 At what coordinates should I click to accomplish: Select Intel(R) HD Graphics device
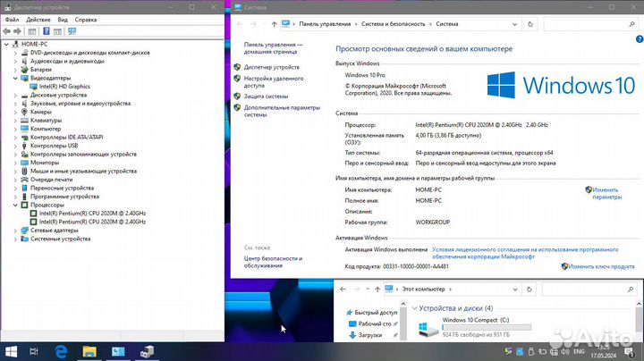coord(64,87)
